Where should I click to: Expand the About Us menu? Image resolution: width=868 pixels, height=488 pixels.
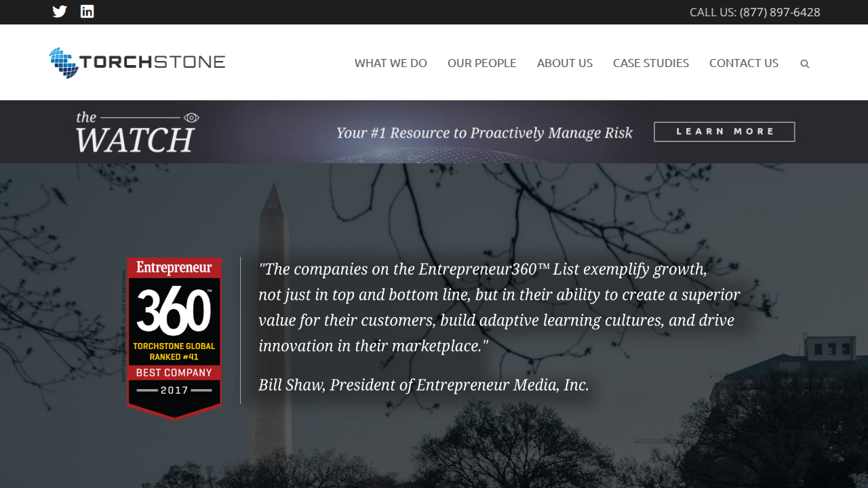[x=565, y=63]
